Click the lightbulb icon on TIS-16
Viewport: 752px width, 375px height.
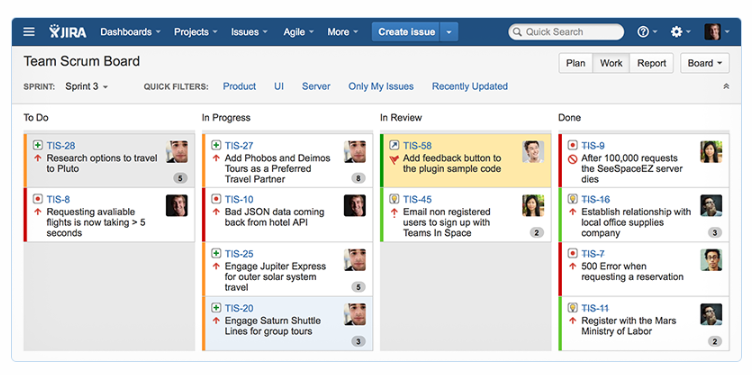(x=573, y=199)
